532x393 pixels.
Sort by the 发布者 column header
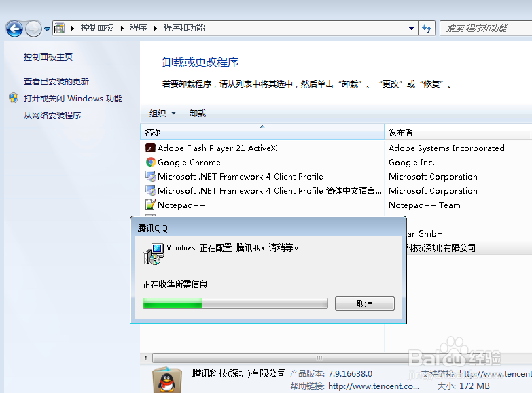click(x=457, y=132)
